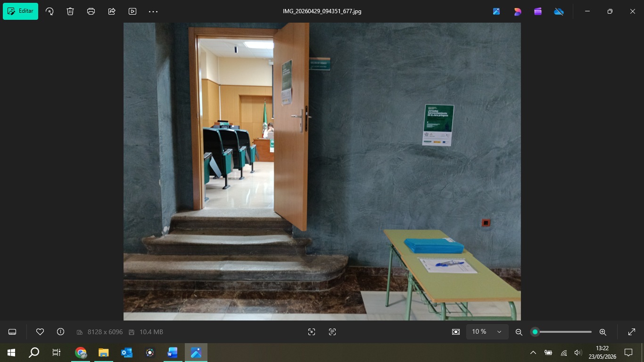Extract text with the text scan icon

tap(332, 332)
